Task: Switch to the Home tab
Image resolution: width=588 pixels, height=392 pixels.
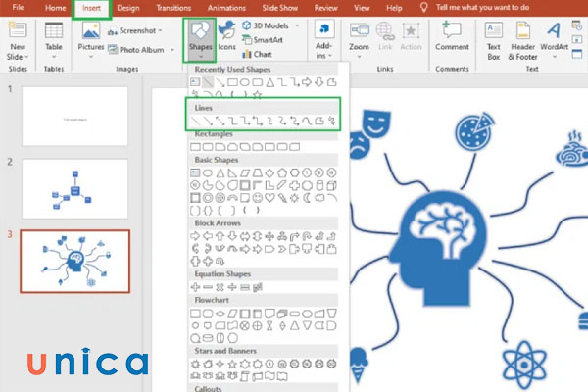Action: pos(55,8)
